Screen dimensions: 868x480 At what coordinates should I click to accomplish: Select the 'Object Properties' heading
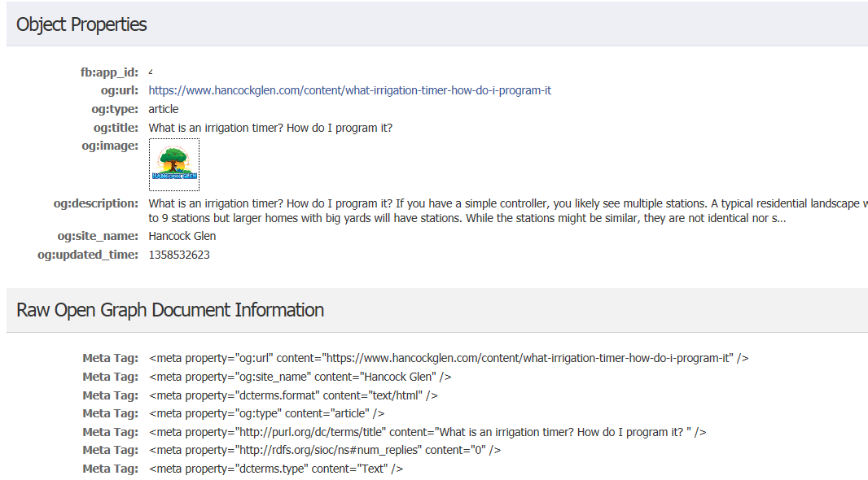pyautogui.click(x=81, y=24)
